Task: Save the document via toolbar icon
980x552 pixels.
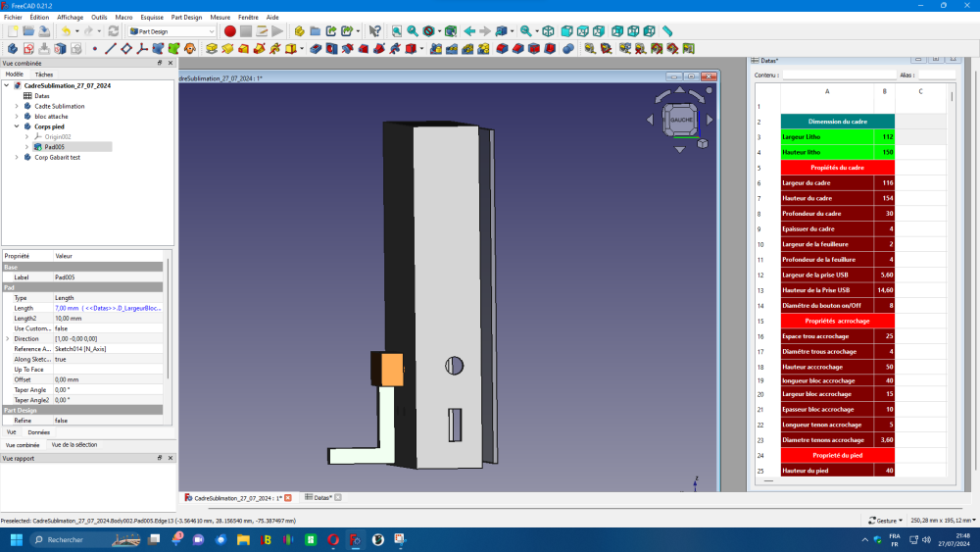Action: (x=44, y=31)
